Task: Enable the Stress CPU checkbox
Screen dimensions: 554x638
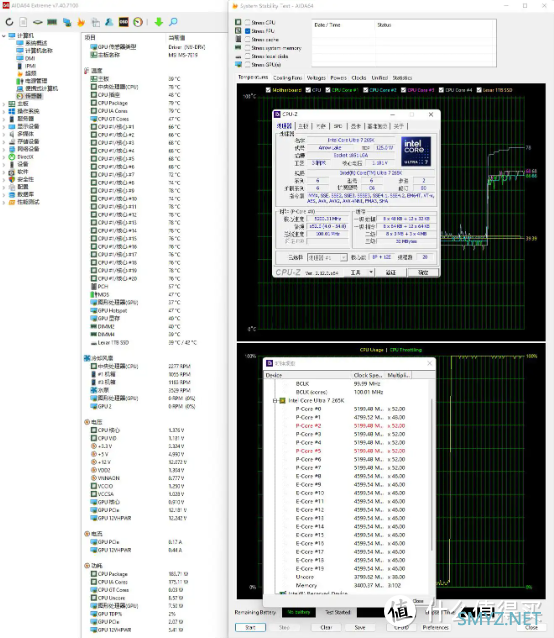Action: tap(247, 22)
